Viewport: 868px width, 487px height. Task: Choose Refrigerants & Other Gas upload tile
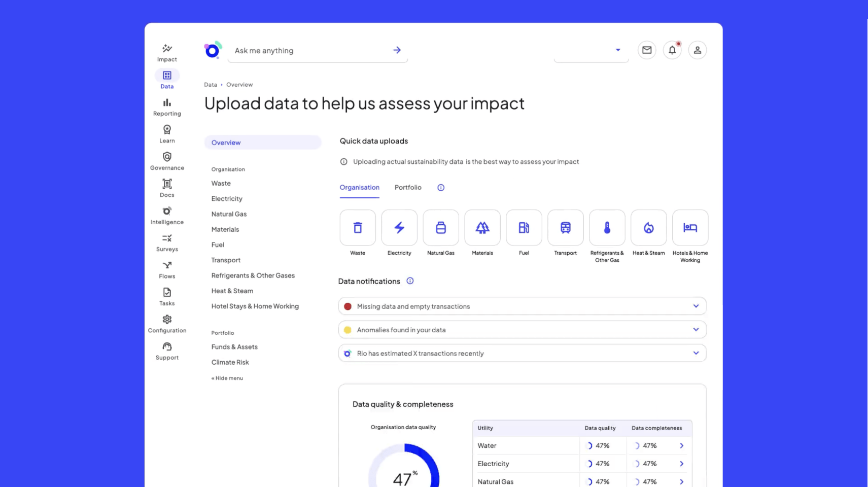coord(607,228)
